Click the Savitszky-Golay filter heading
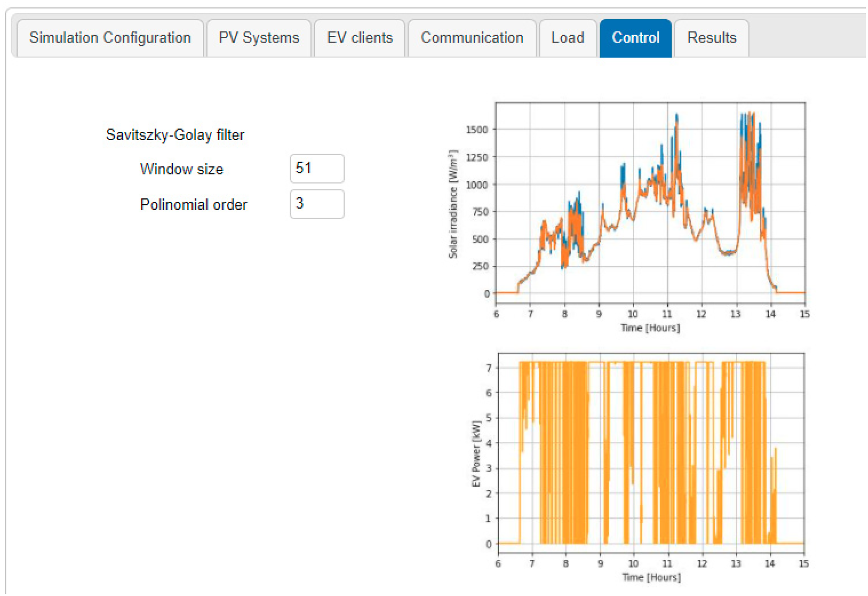The image size is (868, 596). click(175, 135)
